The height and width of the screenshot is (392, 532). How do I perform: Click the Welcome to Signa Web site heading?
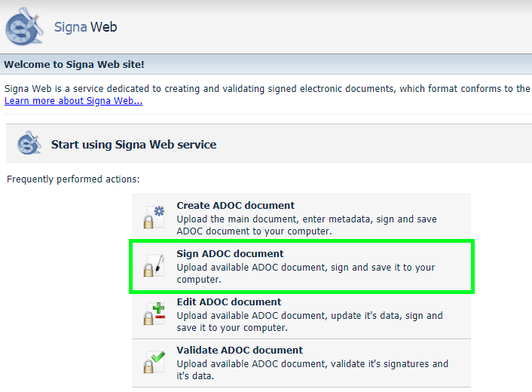pos(74,65)
